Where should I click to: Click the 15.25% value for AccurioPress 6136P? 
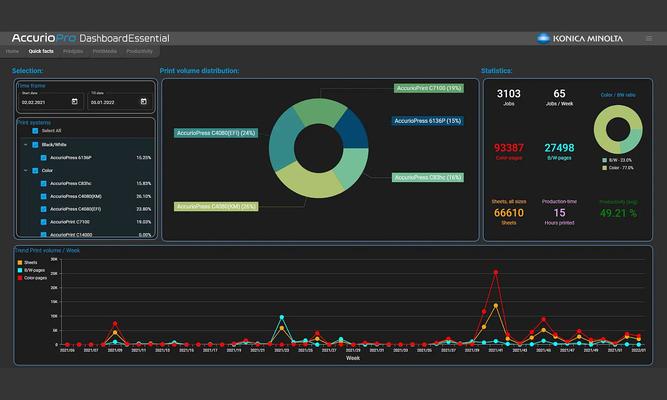click(x=144, y=157)
